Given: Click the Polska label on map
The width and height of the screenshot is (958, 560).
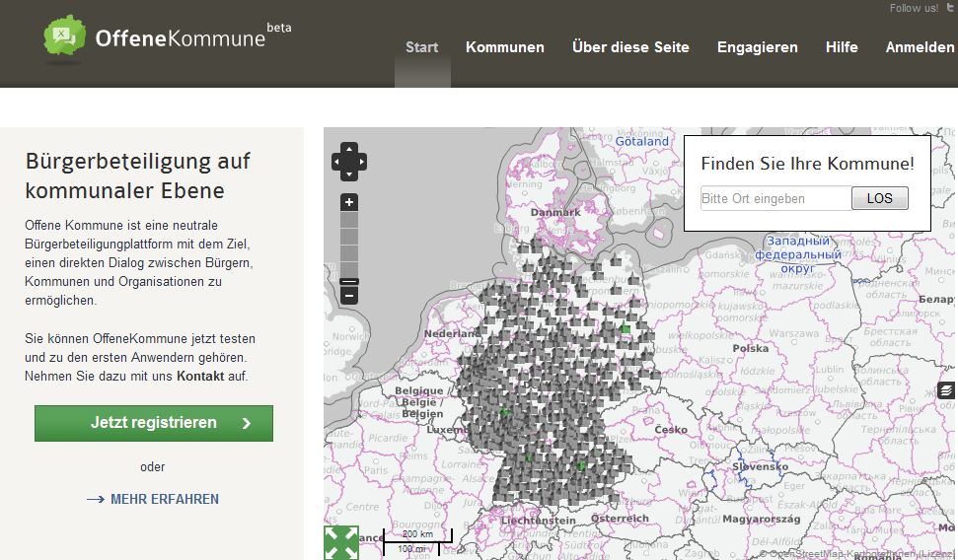Looking at the screenshot, I should tap(750, 348).
